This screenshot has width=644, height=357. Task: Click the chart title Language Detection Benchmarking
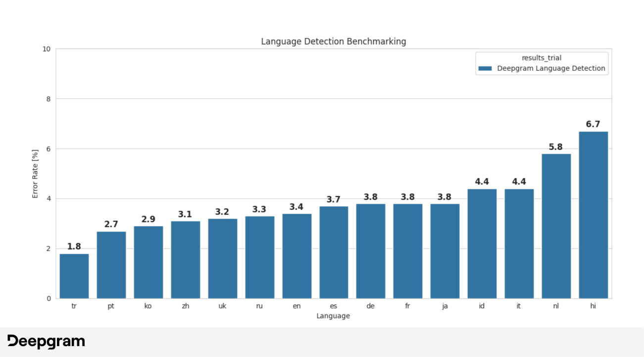click(333, 42)
